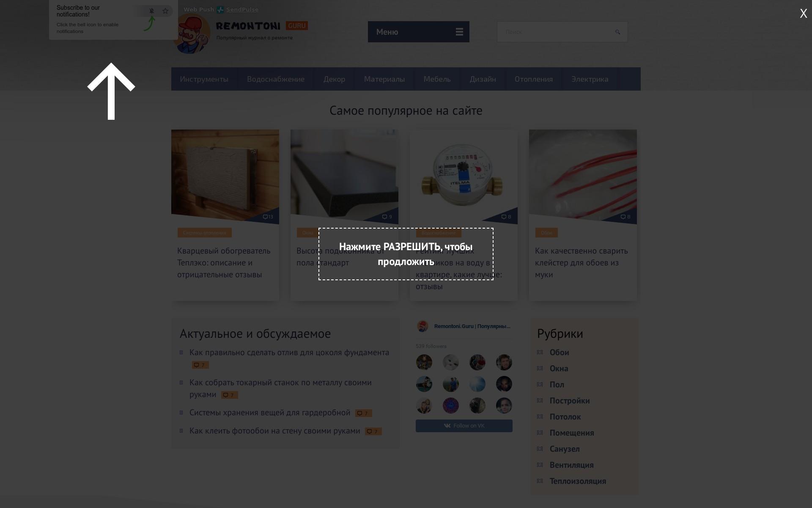812x508 pixels.
Task: Open the Инструменты menu category
Action: click(x=204, y=79)
